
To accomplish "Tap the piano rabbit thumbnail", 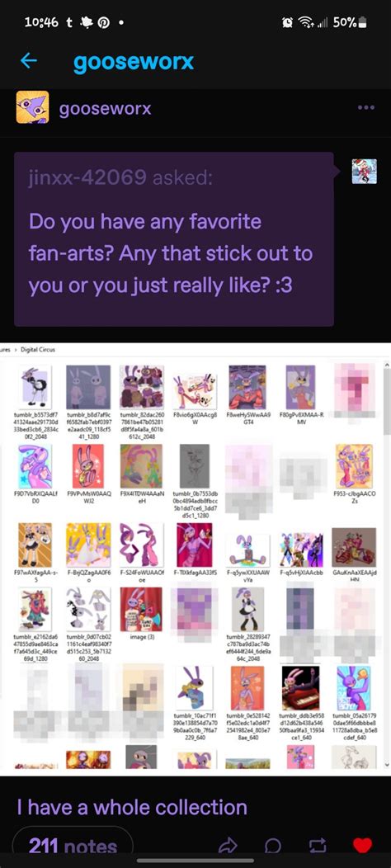I will point(300,687).
